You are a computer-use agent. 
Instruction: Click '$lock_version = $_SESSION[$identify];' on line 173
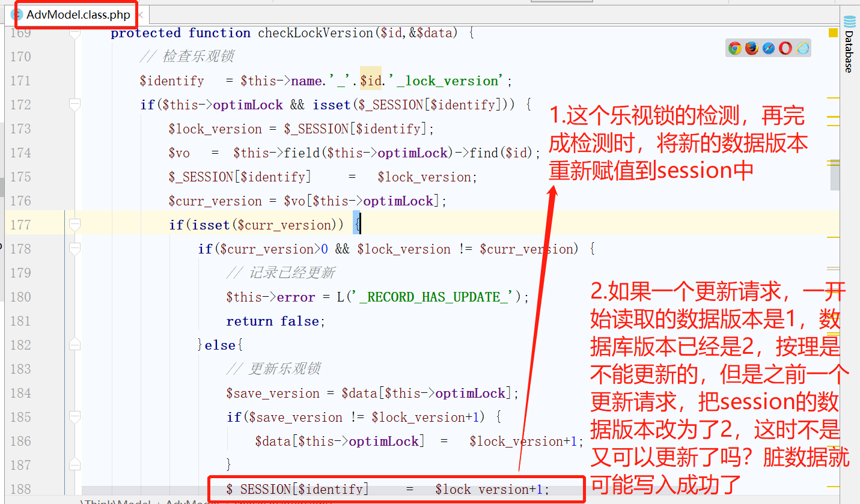point(301,129)
